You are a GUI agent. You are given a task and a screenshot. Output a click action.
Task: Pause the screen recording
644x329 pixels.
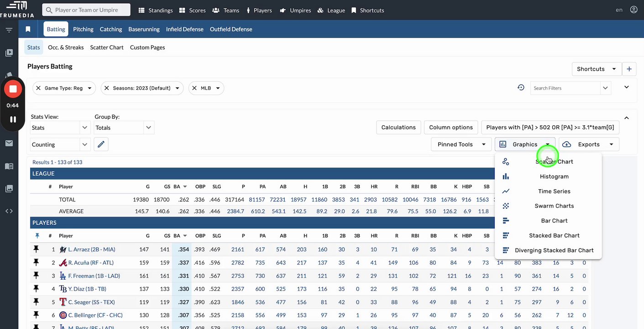coord(13,119)
